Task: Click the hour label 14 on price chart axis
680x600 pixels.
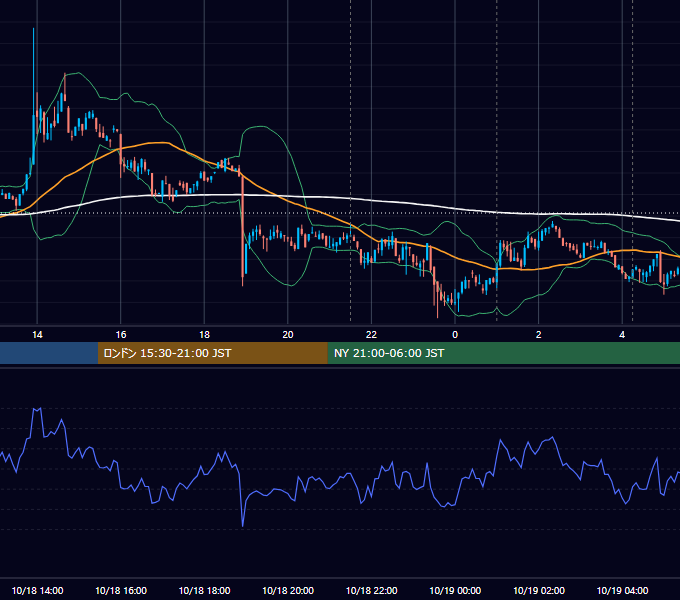Action: [x=37, y=334]
